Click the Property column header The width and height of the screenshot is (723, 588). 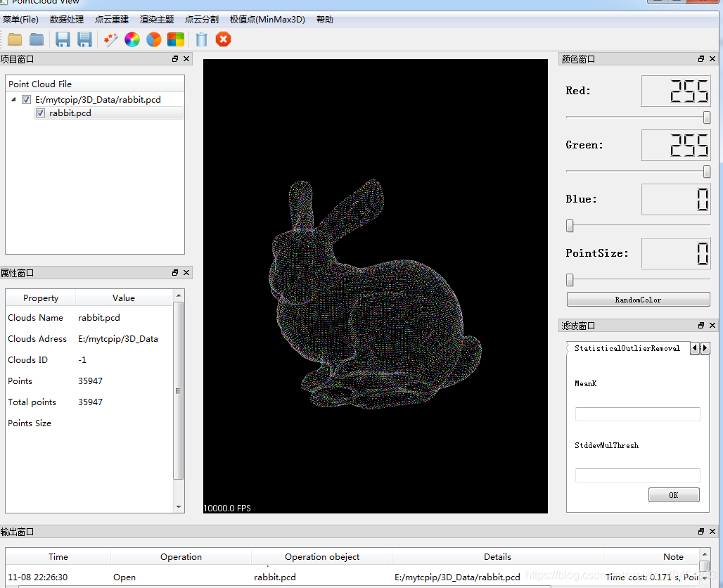pyautogui.click(x=41, y=298)
